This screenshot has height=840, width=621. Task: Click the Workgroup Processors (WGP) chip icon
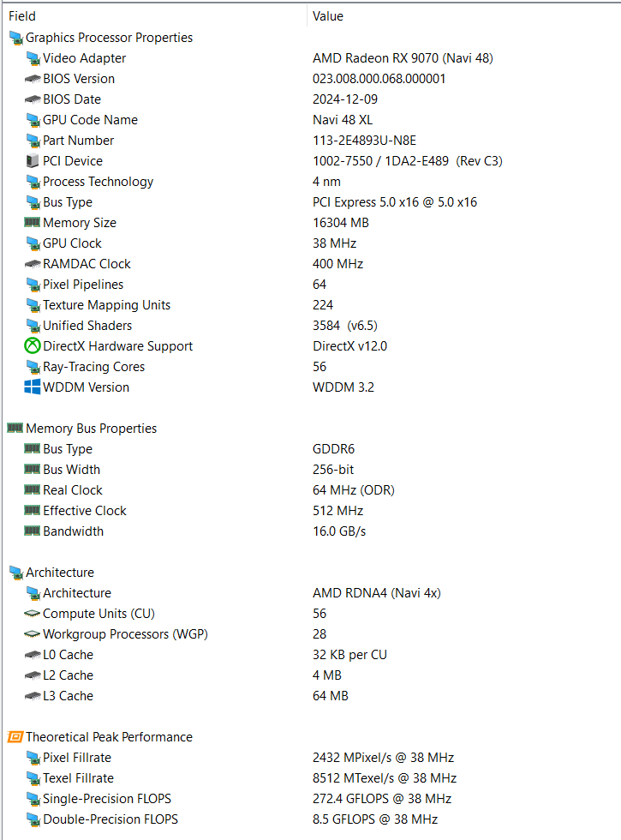(x=33, y=633)
